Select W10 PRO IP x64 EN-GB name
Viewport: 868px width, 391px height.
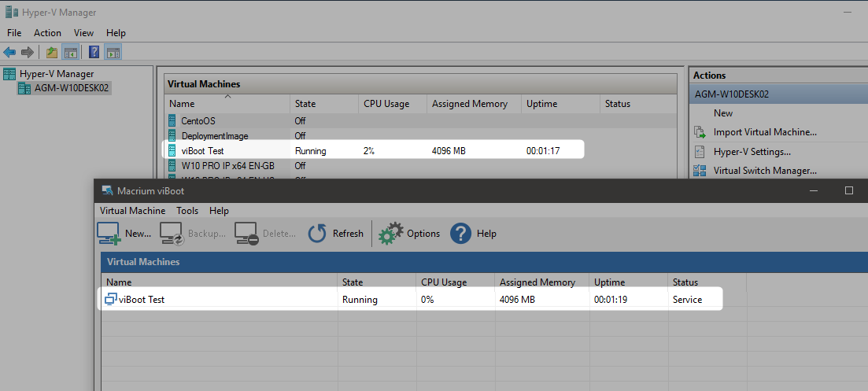228,165
